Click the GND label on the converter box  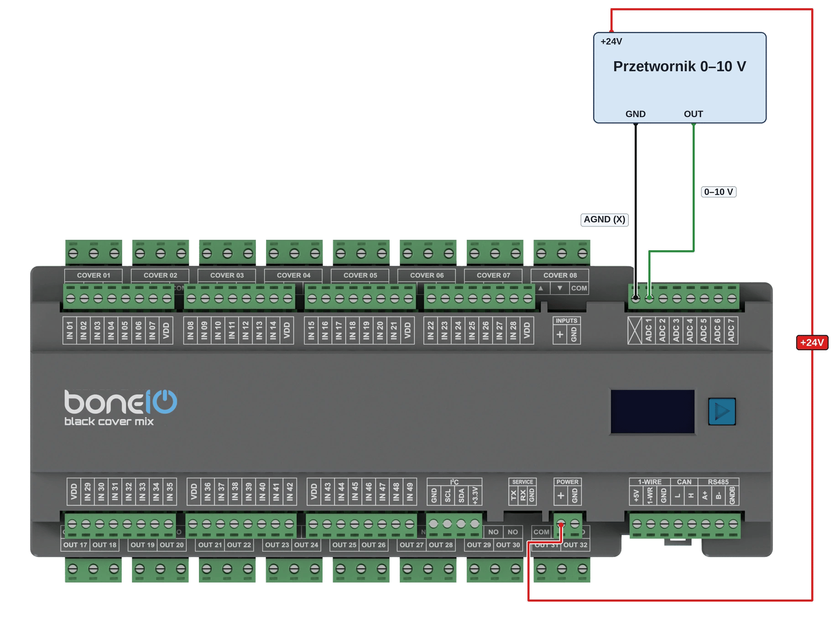pyautogui.click(x=636, y=114)
